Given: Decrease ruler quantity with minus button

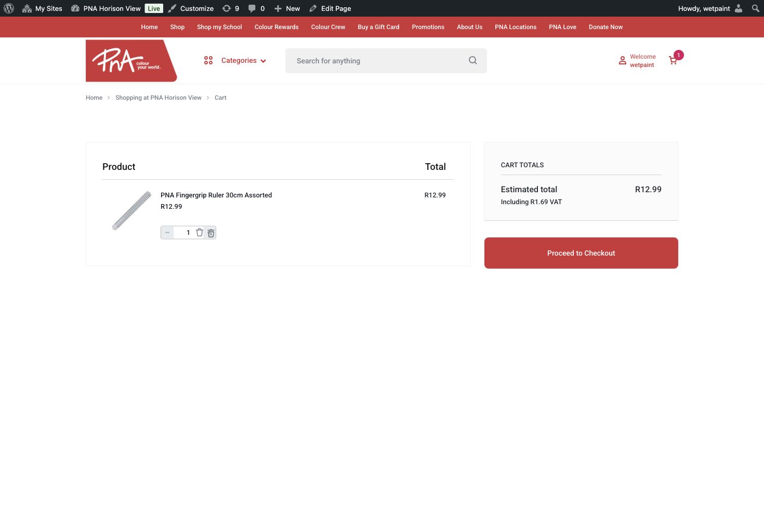Looking at the screenshot, I should tap(167, 233).
